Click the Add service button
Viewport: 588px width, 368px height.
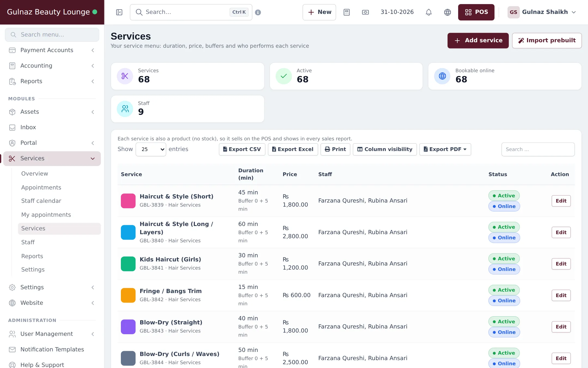click(478, 41)
